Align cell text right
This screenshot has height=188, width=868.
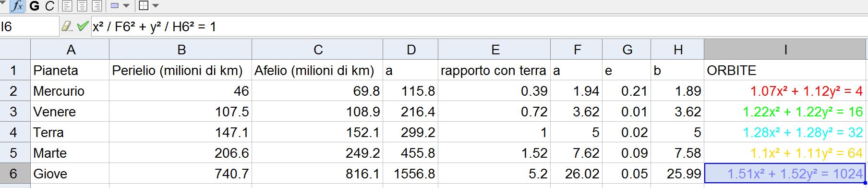tap(97, 6)
